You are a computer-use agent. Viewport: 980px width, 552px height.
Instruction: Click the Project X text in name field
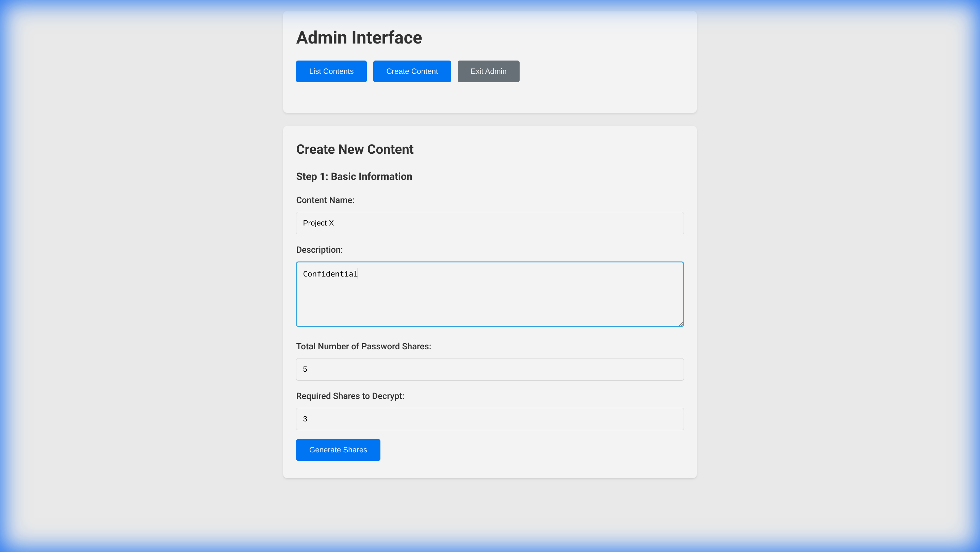[318, 223]
